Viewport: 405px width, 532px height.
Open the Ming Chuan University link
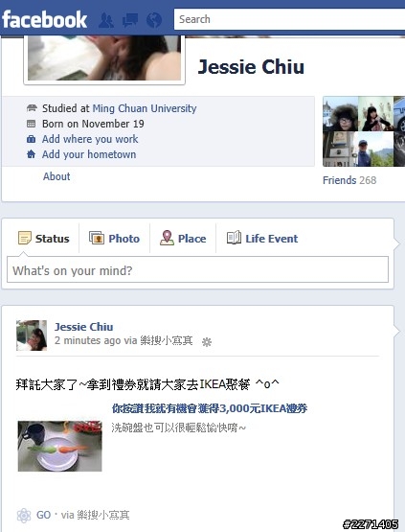145,108
